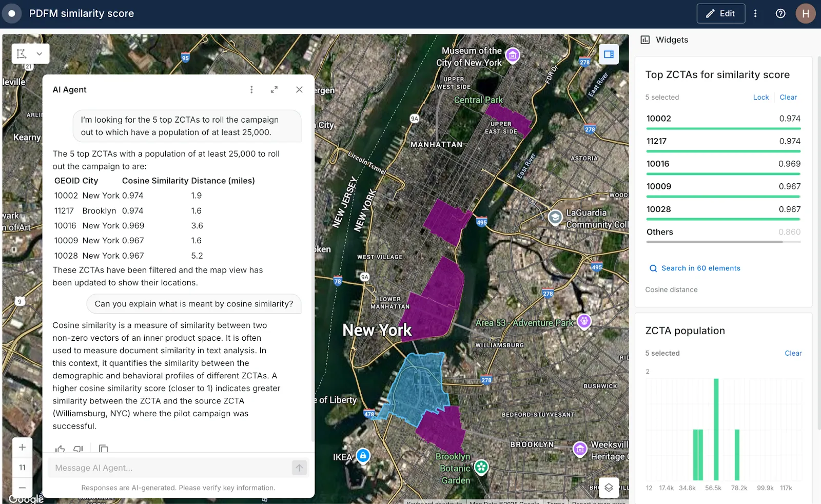Clear the ZCTA population selection
This screenshot has height=504, width=821.
point(793,353)
